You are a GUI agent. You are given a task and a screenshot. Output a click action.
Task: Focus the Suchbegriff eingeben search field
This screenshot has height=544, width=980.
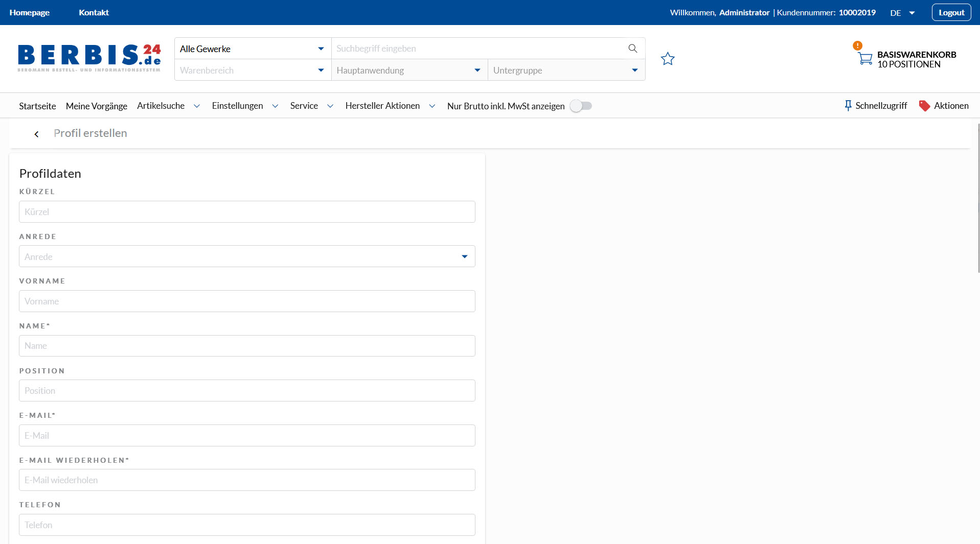[x=478, y=49]
